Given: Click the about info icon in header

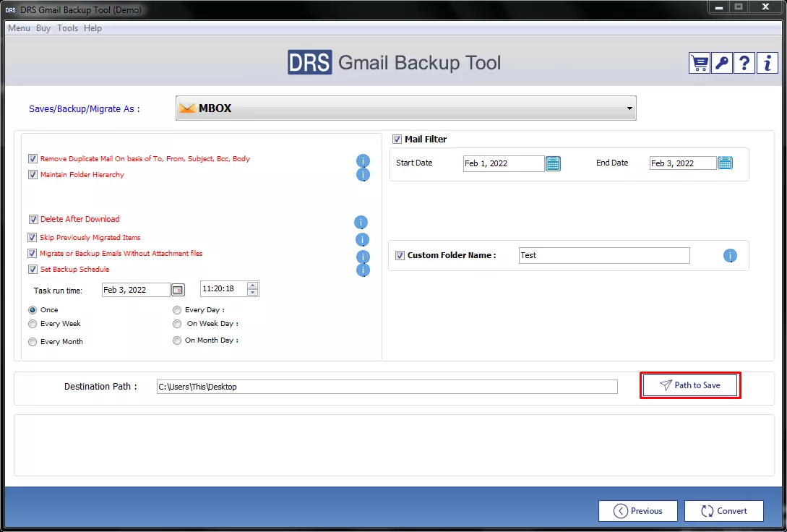Looking at the screenshot, I should (767, 63).
